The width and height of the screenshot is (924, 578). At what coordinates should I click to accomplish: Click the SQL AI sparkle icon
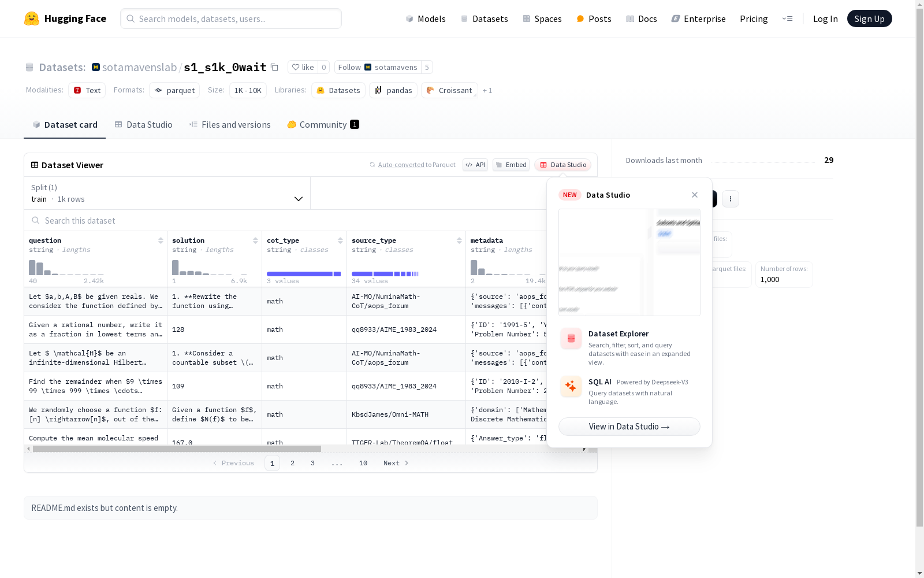pos(571,386)
